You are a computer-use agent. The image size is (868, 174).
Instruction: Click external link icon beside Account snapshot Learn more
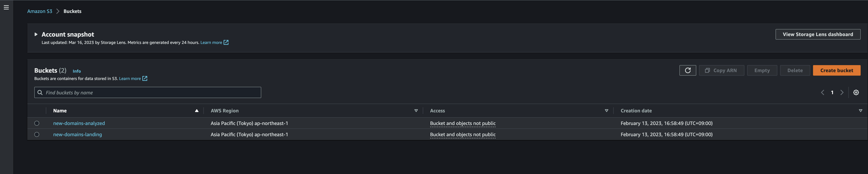click(x=226, y=43)
